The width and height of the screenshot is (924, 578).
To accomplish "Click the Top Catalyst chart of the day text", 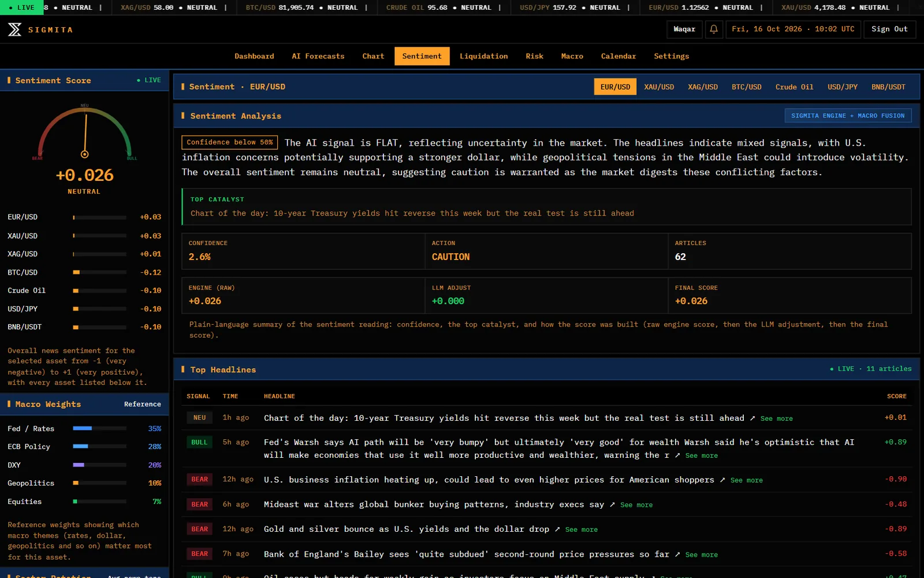I will tap(412, 213).
